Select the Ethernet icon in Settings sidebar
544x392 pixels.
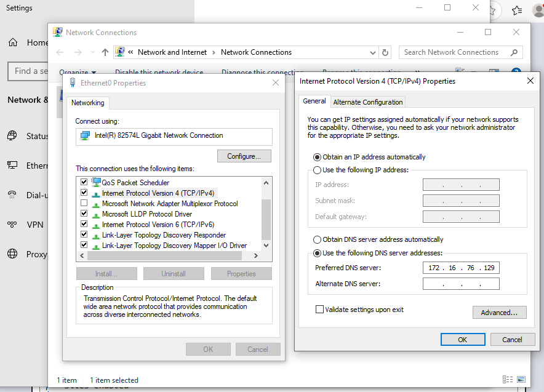coord(12,166)
